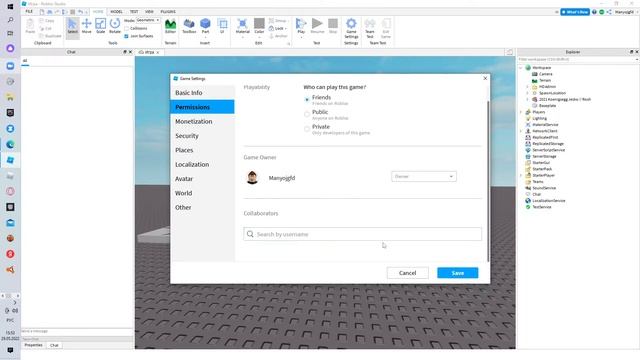Open the Mode Geometric dropdown
This screenshot has width=640, height=360.
click(x=148, y=20)
